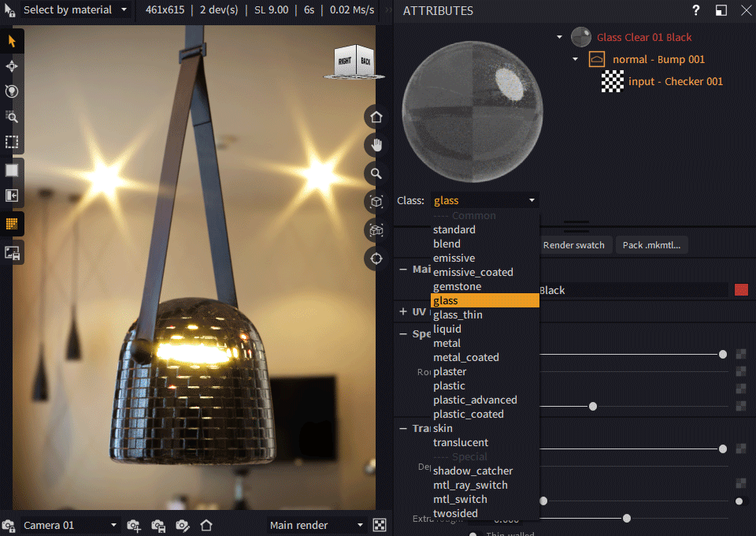Activate the move/translate tool

(x=12, y=66)
